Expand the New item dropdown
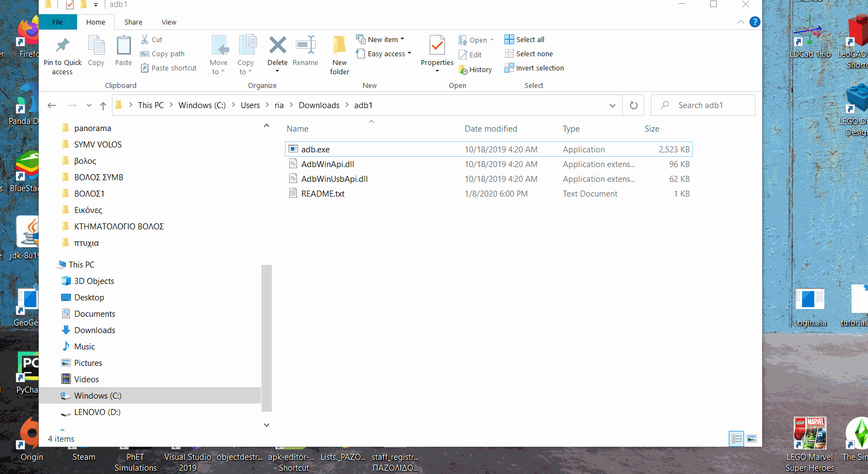 (381, 39)
